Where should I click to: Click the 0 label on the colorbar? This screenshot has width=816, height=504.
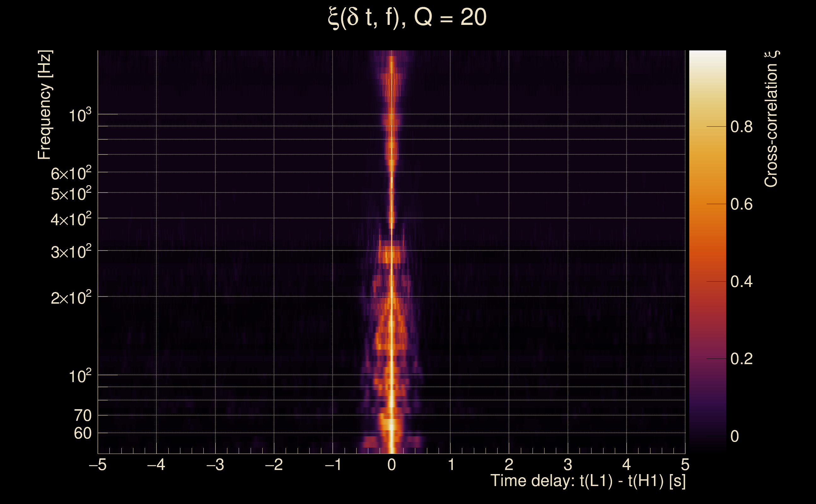(x=735, y=436)
